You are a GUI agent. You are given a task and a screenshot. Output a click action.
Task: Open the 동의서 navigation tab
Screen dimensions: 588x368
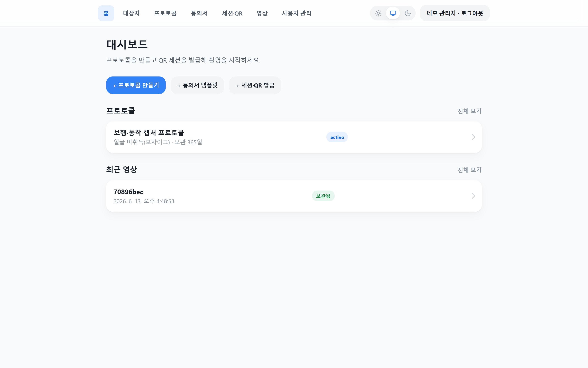199,13
